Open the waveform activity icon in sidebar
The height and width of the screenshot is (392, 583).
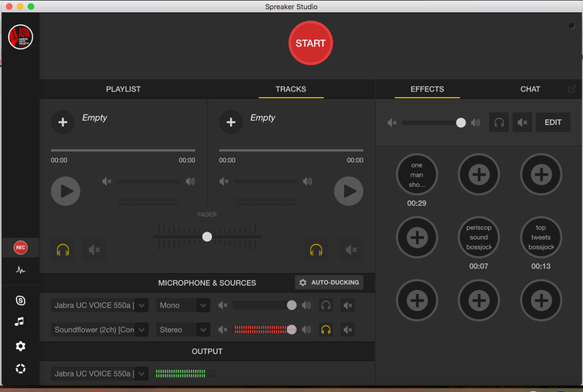20,270
